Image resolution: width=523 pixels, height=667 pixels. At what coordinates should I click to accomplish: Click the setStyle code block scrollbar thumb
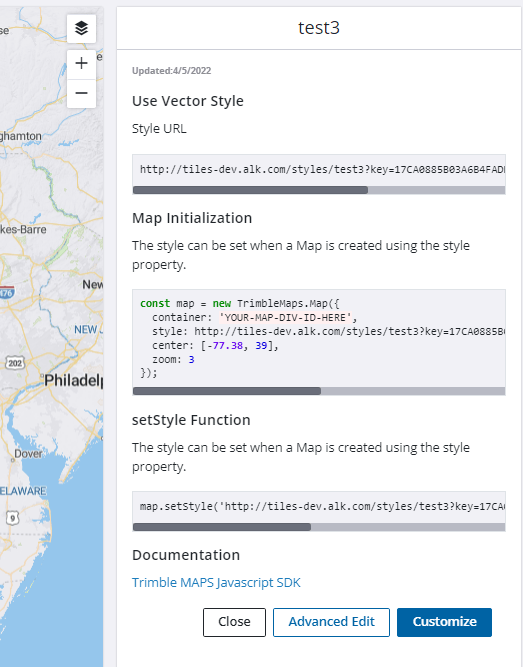click(x=222, y=527)
